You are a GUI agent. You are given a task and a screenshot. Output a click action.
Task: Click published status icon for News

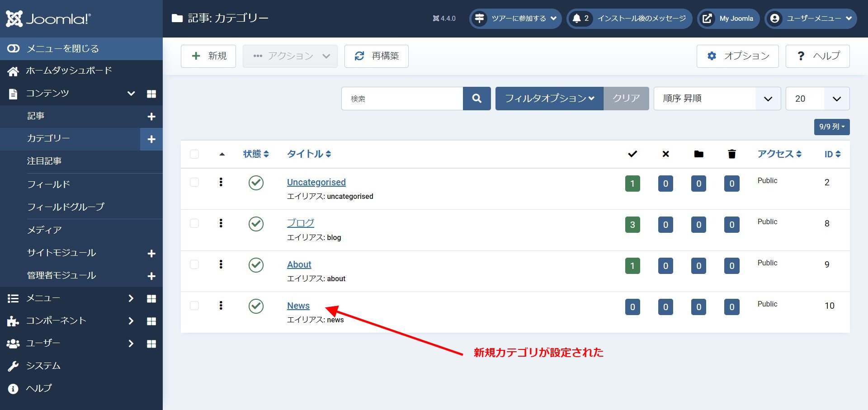click(256, 306)
